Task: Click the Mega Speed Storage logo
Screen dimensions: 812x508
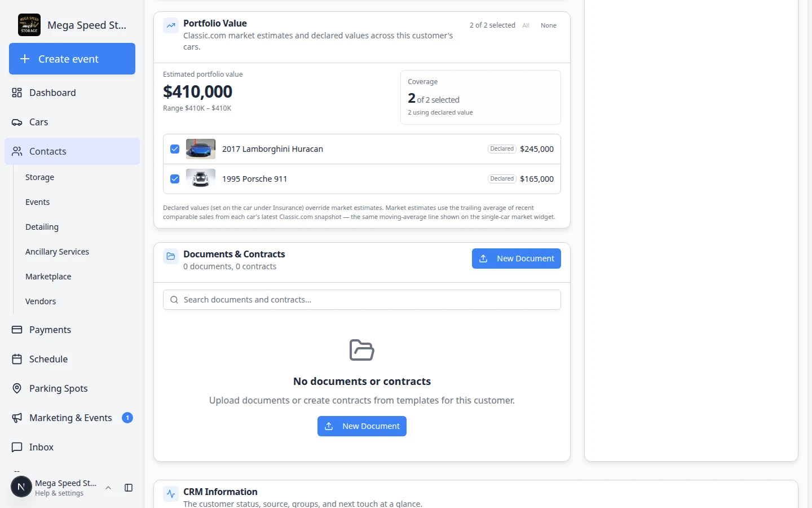Action: [x=29, y=25]
